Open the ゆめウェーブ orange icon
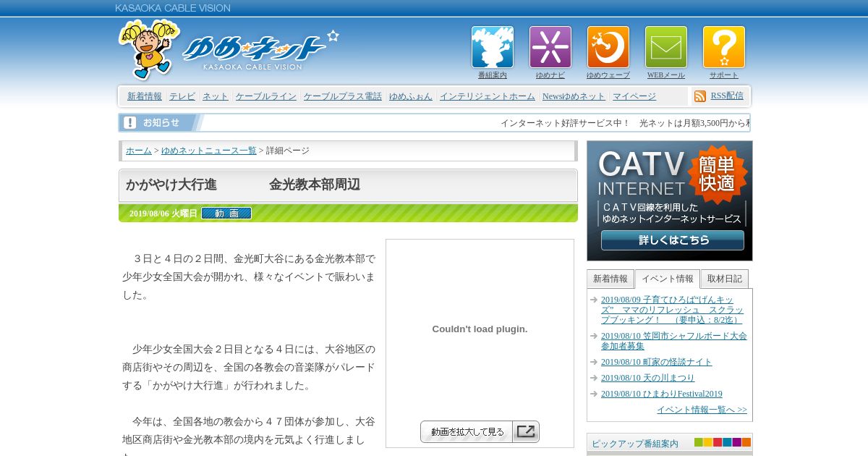Screen dimensions: 868x456 (608, 47)
